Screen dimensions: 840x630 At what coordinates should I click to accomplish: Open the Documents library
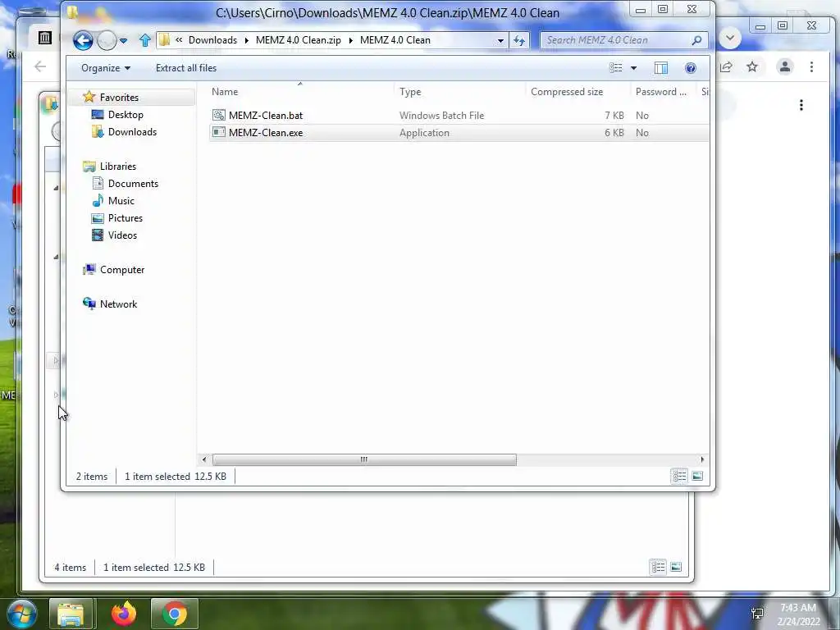coord(133,183)
